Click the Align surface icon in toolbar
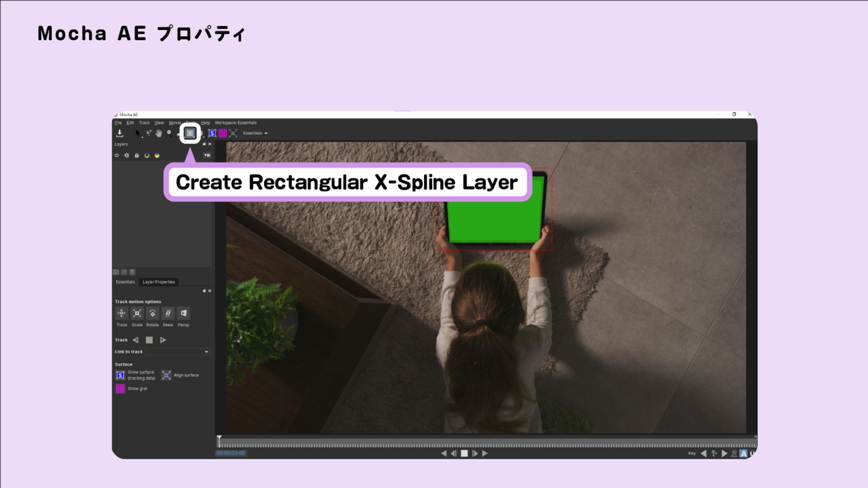The width and height of the screenshot is (868, 488). (233, 133)
